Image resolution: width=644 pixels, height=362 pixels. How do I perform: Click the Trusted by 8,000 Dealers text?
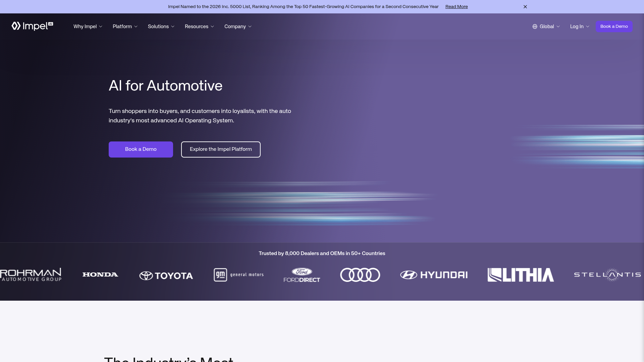tap(322, 253)
